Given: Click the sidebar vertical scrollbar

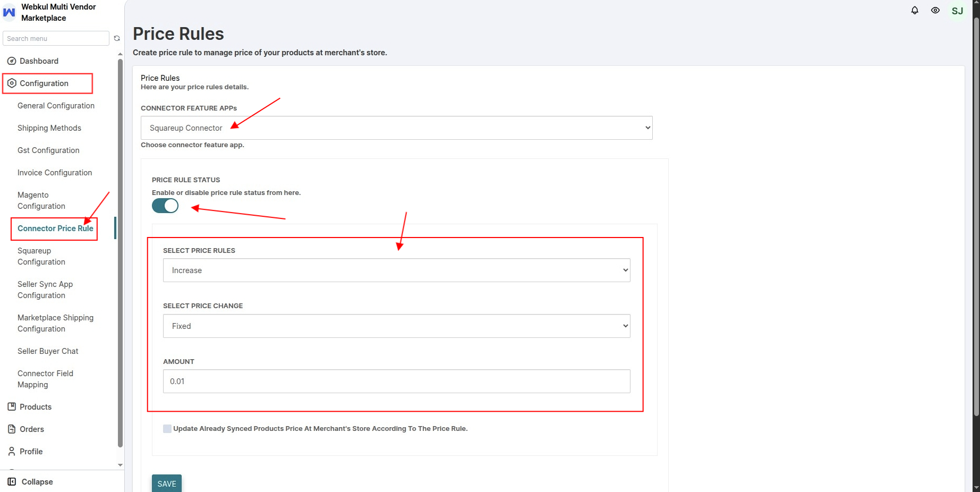Looking at the screenshot, I should coord(120,252).
